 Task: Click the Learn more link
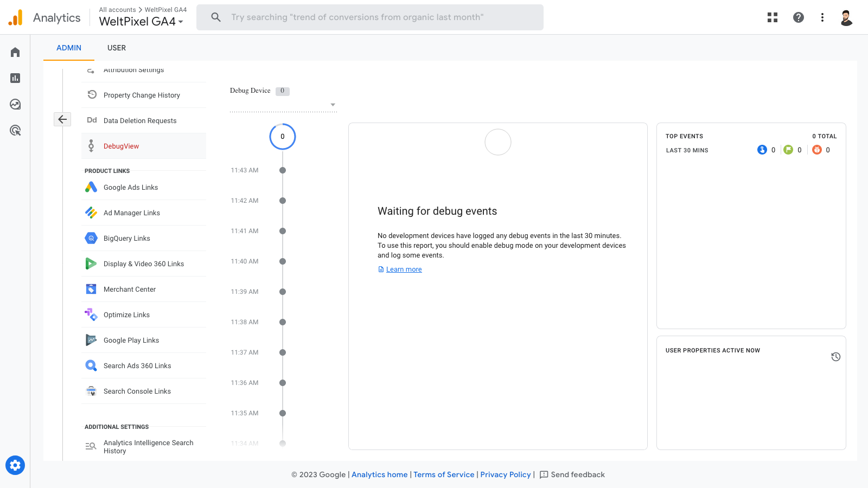tap(404, 269)
